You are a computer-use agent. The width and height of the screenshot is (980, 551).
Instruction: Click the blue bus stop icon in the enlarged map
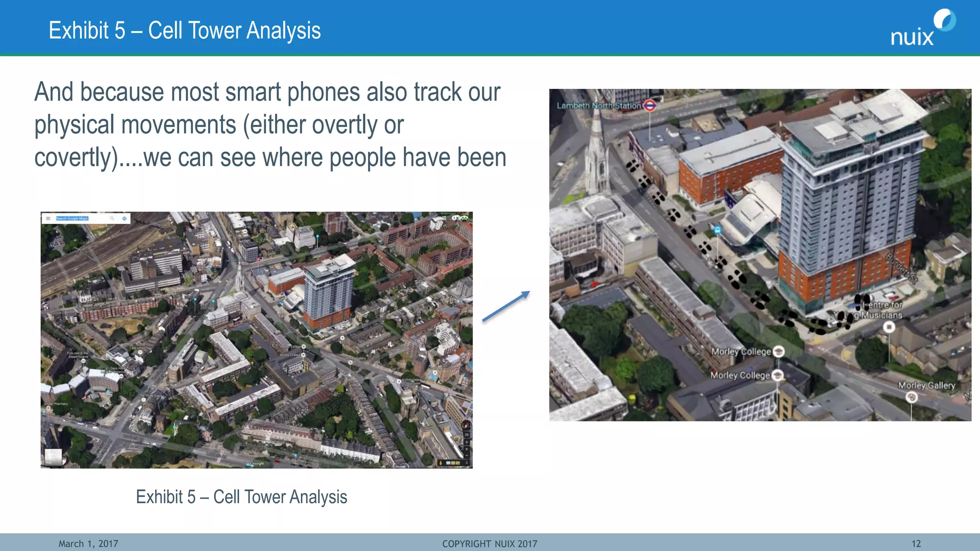pyautogui.click(x=717, y=230)
